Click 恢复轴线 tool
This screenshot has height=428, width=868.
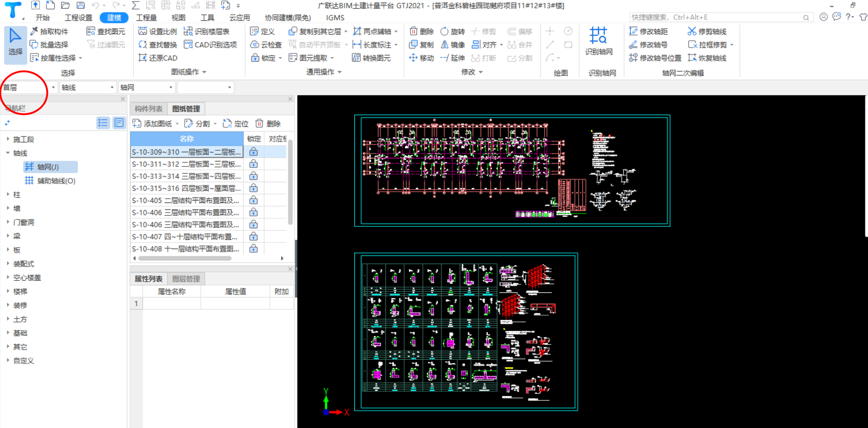707,58
